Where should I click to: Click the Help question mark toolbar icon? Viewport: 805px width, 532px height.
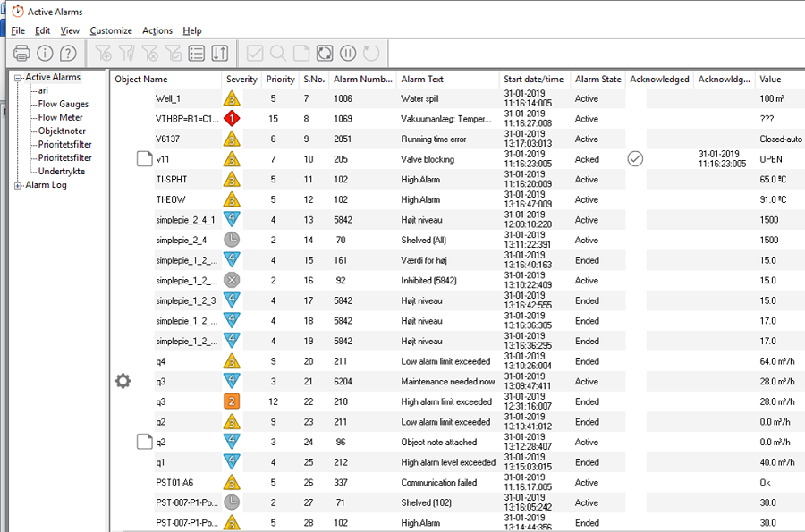click(68, 53)
